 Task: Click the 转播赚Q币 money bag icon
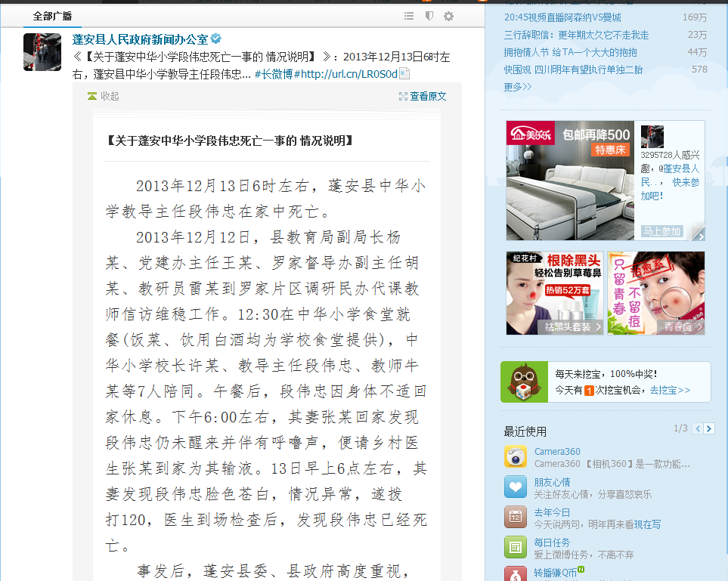coord(516,574)
